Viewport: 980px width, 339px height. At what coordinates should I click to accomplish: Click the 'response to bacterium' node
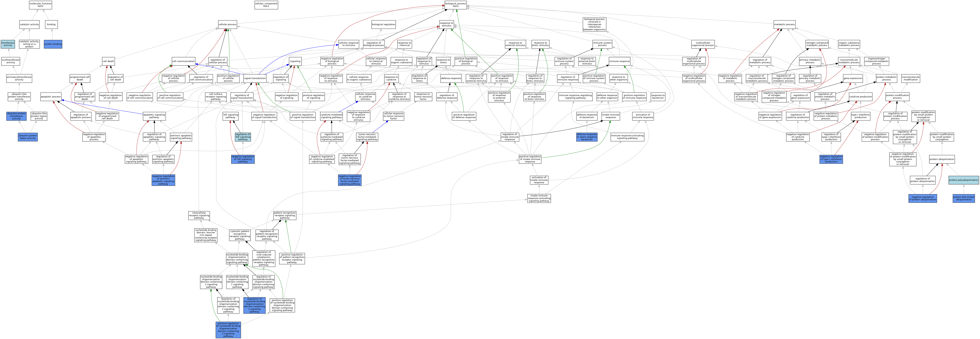(x=658, y=97)
